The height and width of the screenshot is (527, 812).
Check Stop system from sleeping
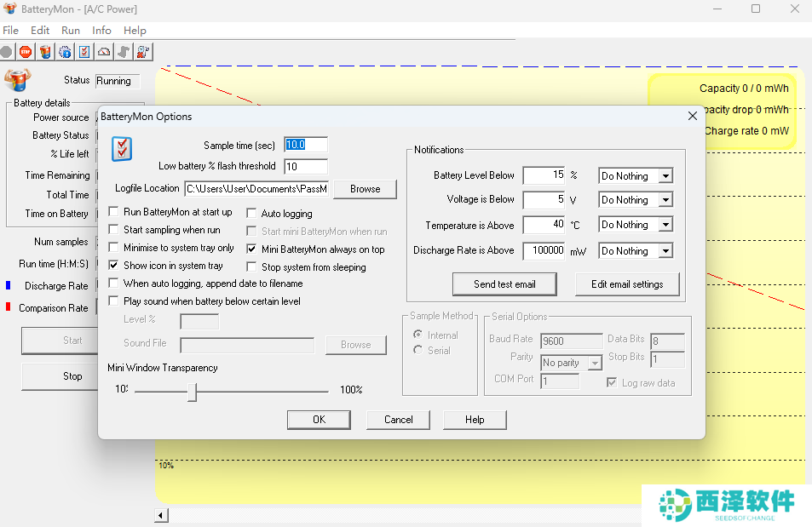pos(251,267)
